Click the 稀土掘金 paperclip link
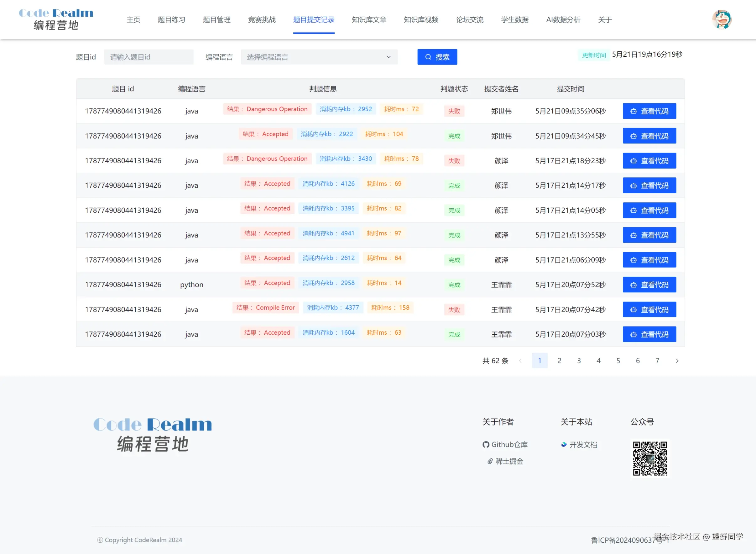Viewport: 756px width, 554px height. click(505, 461)
